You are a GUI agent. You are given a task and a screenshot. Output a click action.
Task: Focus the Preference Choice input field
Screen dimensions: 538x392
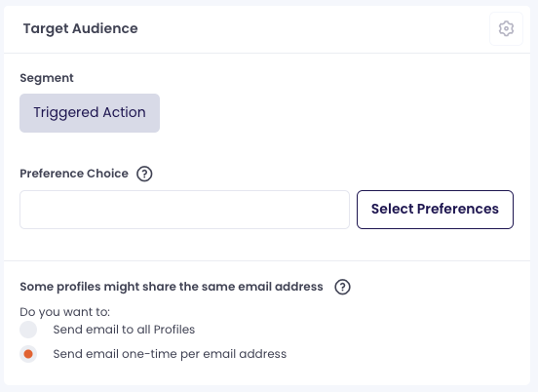(184, 210)
